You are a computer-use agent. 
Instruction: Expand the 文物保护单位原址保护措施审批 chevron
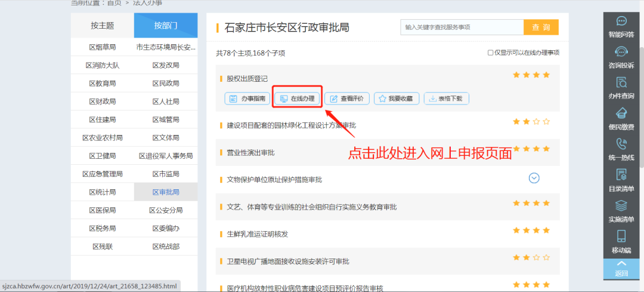[534, 178]
